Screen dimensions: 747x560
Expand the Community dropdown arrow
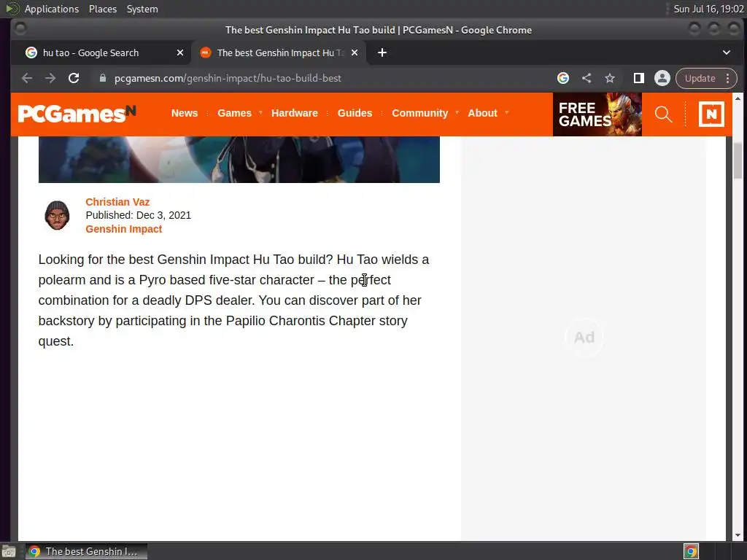(457, 113)
